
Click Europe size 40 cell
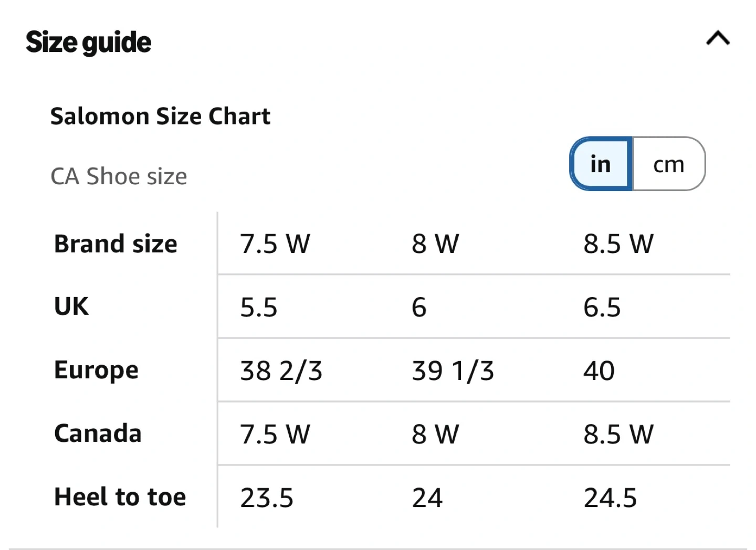599,371
